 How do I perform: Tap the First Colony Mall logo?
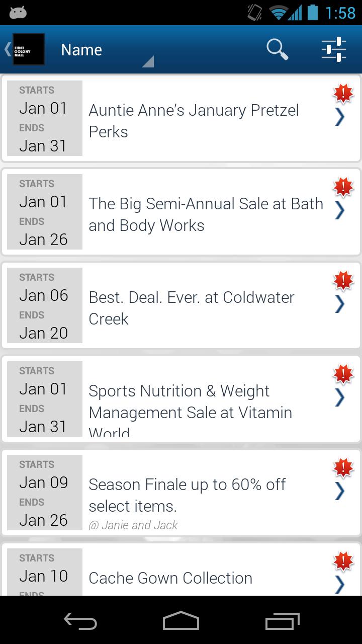pos(29,49)
